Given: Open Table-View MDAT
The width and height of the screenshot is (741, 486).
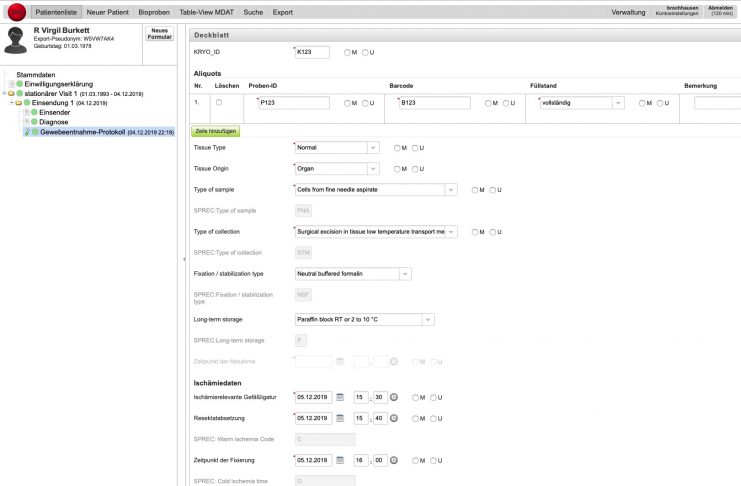Looking at the screenshot, I should (x=207, y=12).
